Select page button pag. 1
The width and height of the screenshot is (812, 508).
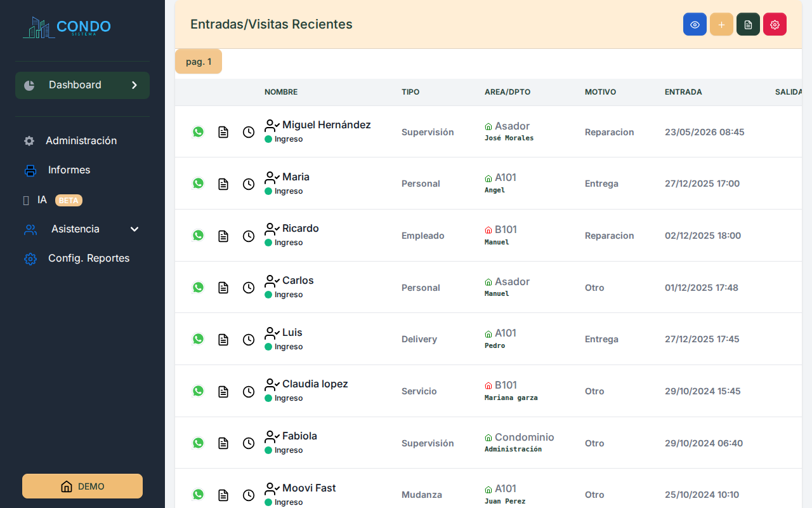coord(199,62)
